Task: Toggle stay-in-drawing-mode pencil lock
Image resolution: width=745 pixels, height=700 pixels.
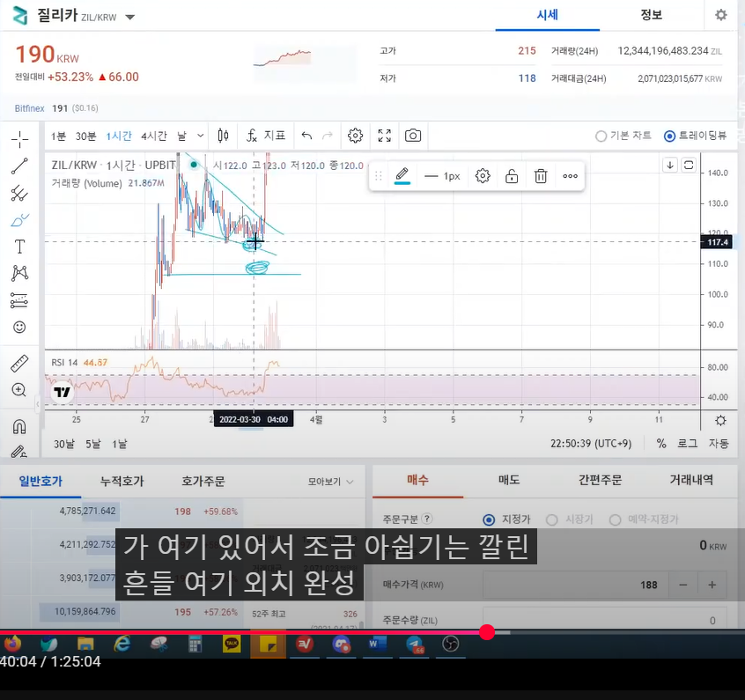Action: click(x=19, y=451)
